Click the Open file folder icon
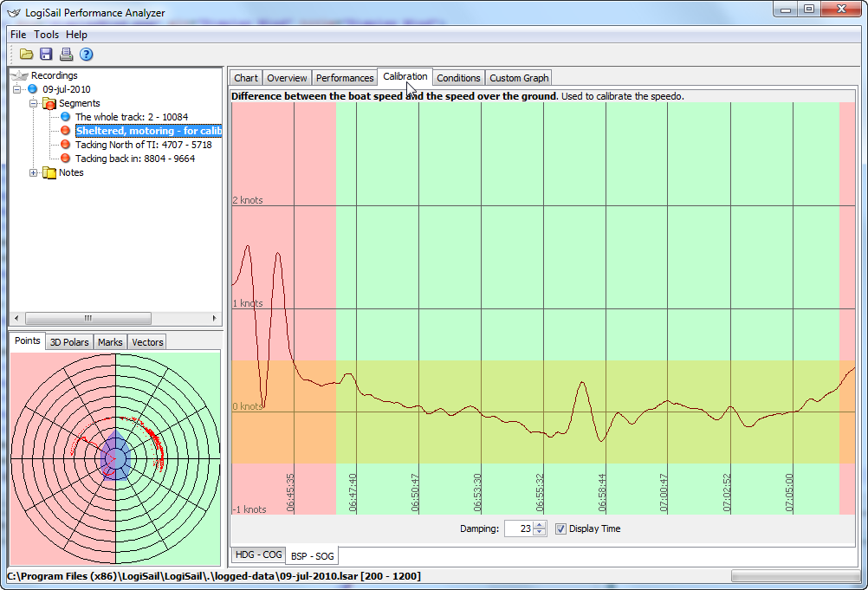 [x=27, y=55]
